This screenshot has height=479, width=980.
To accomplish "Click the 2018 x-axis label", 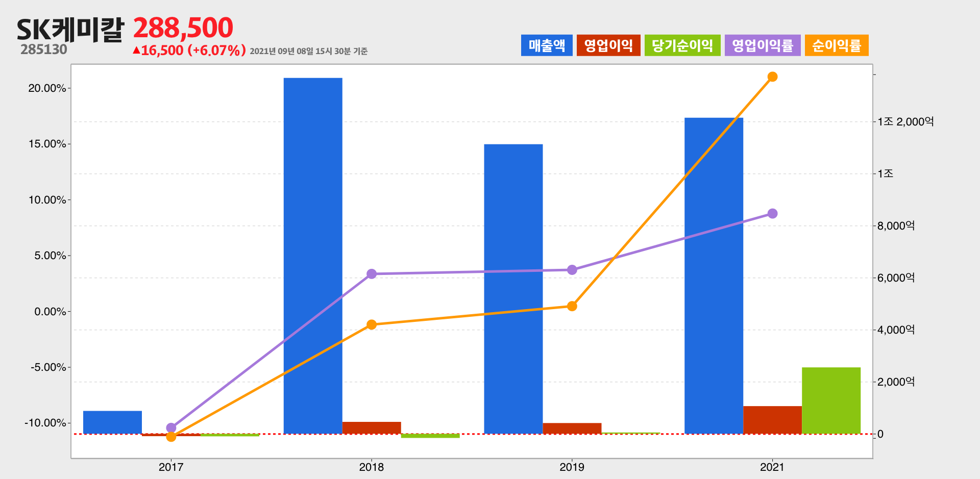I will point(372,467).
